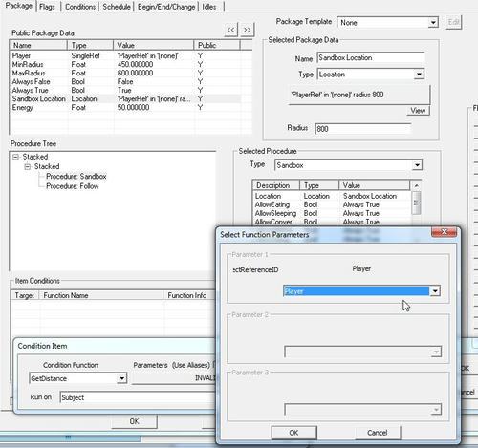Click OK in Select Function Parameters dialog

point(293,433)
